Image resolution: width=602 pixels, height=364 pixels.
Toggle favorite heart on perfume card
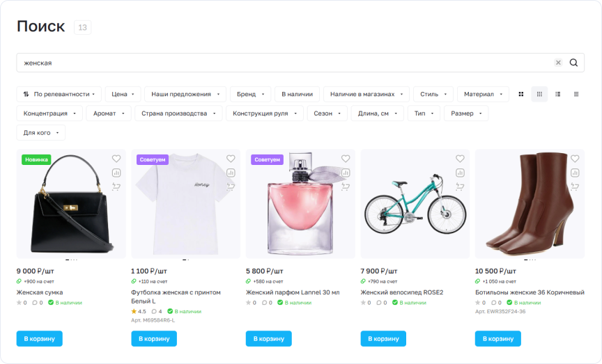pyautogui.click(x=346, y=159)
